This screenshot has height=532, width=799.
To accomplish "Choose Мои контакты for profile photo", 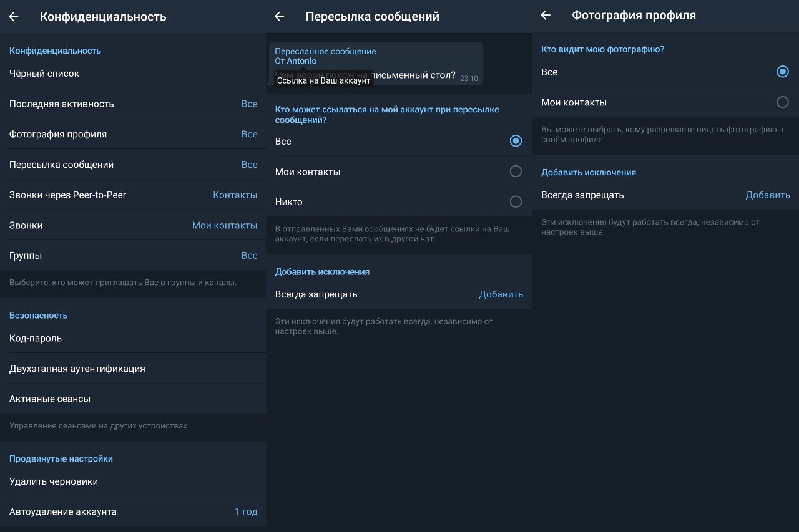I will click(782, 102).
